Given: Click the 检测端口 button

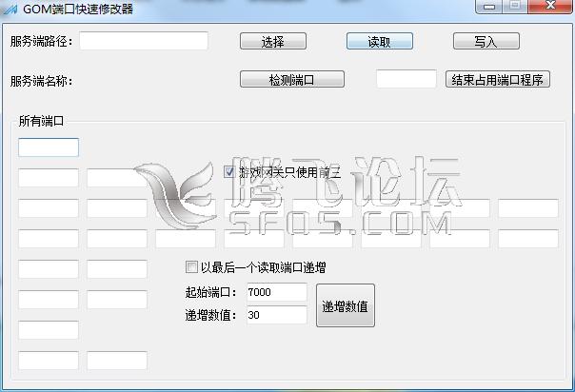Looking at the screenshot, I should tap(292, 79).
